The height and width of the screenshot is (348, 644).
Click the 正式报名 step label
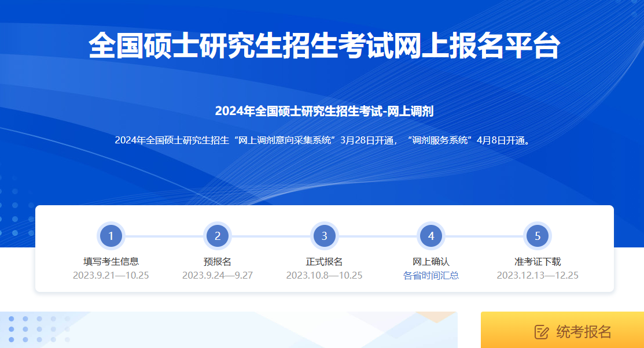click(x=325, y=261)
